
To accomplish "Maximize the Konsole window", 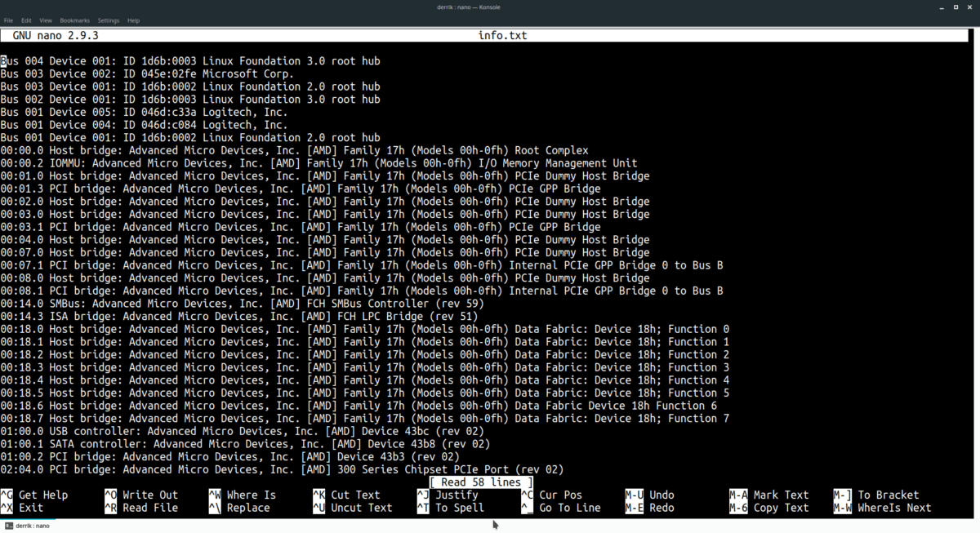I will tap(958, 7).
